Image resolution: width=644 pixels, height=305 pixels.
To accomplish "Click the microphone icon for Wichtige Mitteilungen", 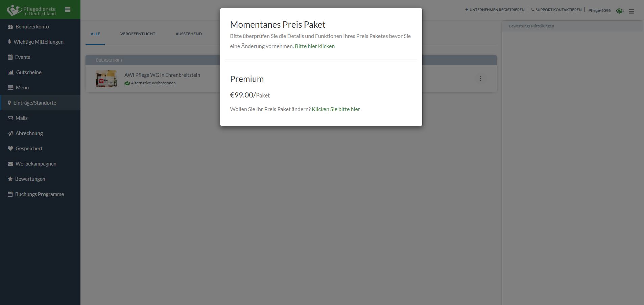I will click(x=9, y=42).
